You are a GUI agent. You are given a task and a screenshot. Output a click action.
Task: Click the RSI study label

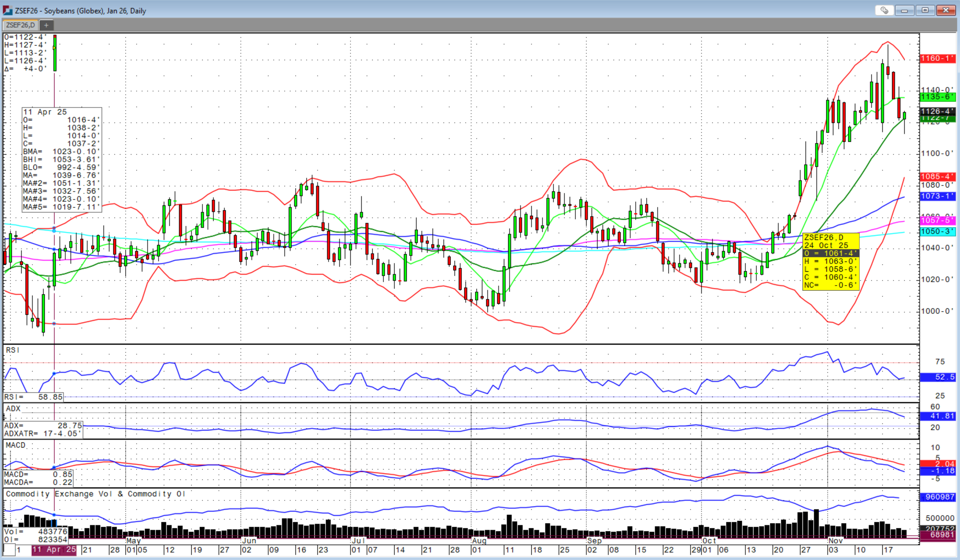coord(13,350)
